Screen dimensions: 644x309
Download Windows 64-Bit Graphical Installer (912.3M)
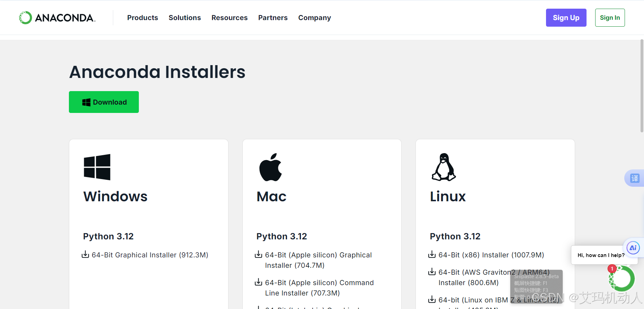(x=150, y=255)
